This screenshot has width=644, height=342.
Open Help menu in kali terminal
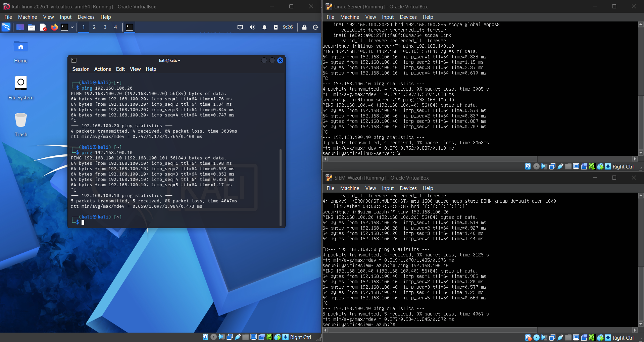[151, 69]
